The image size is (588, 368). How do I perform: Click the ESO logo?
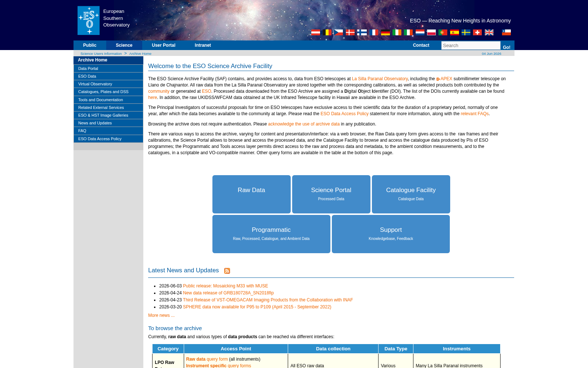(89, 21)
